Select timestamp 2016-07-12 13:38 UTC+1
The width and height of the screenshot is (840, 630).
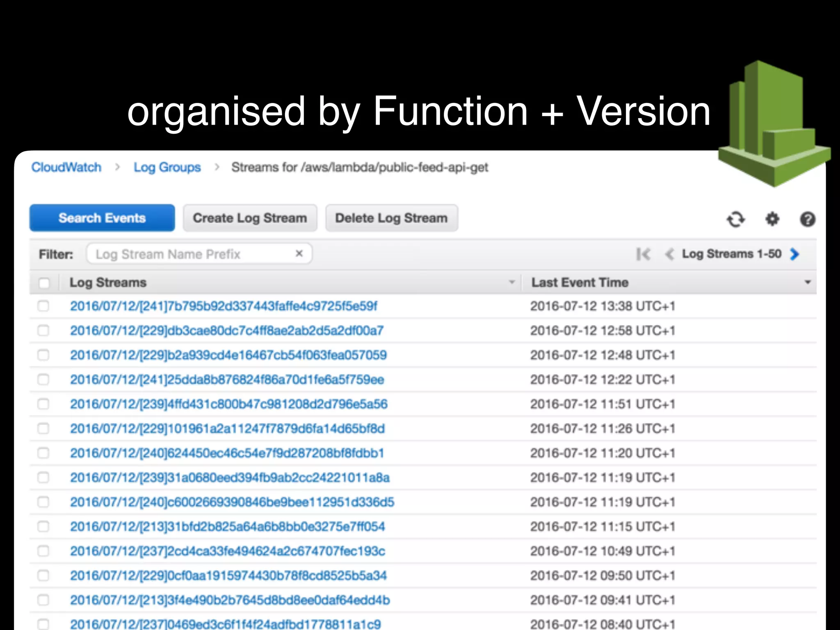pyautogui.click(x=603, y=306)
